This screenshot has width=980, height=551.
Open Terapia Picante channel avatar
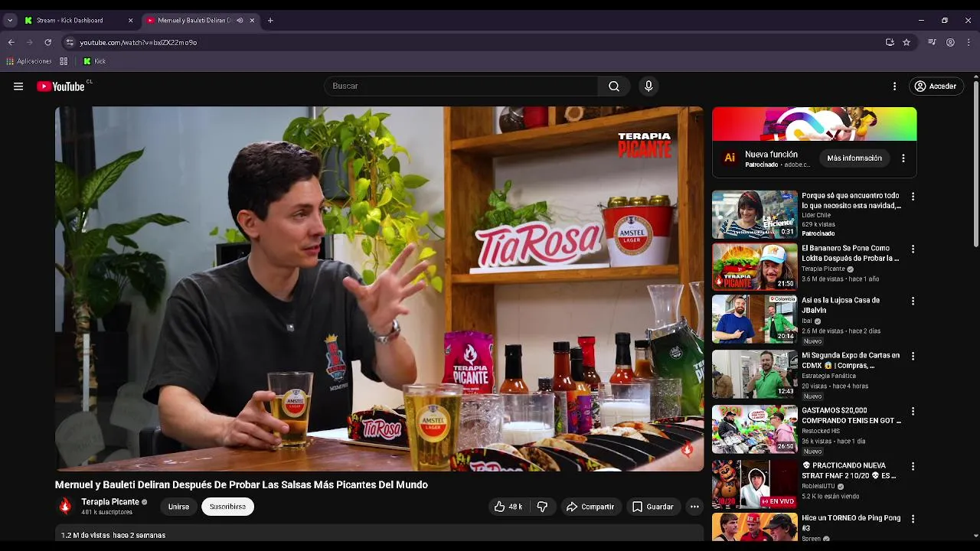click(x=65, y=506)
